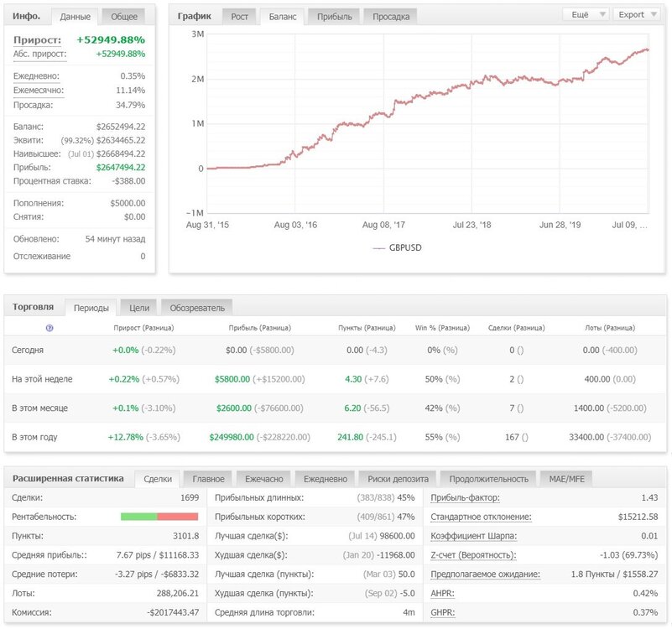Open the Ежедневно statistics tab
672x629 pixels.
[x=326, y=479]
